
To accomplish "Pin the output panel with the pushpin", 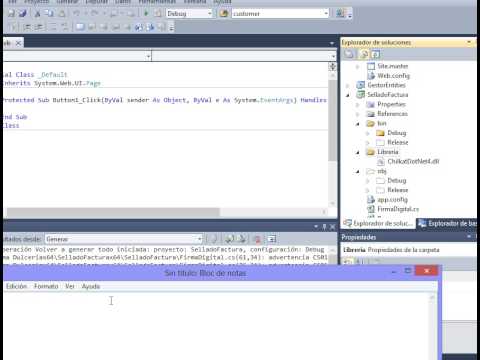I will 324,227.
